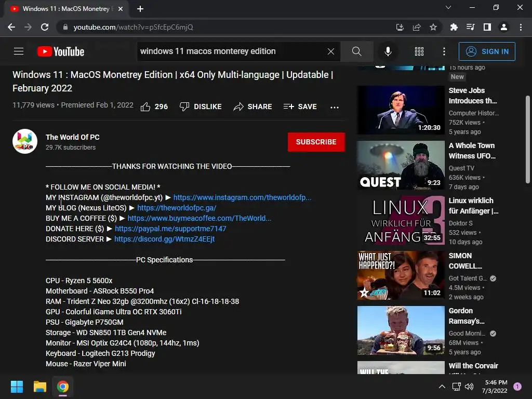Viewport: 532px width, 399px height.
Task: Open more actions ellipsis under the video
Action: coord(335,107)
